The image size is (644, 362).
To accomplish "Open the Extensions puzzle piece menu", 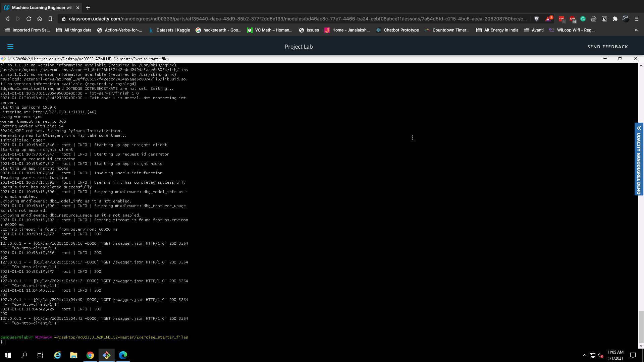I will pyautogui.click(x=615, y=19).
